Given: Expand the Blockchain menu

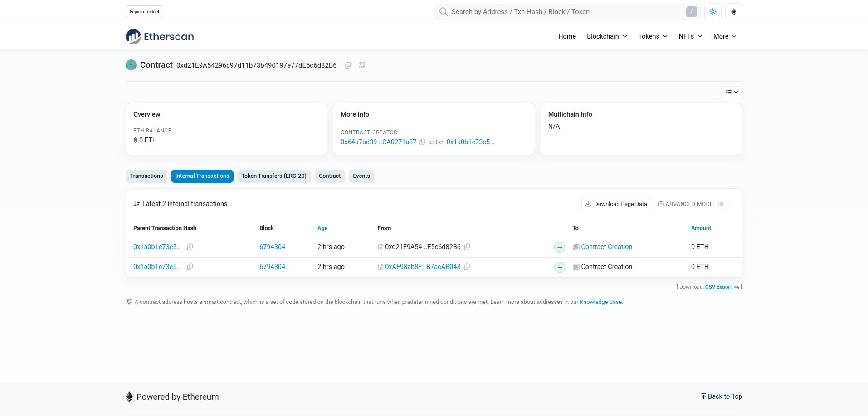Looking at the screenshot, I should [607, 36].
